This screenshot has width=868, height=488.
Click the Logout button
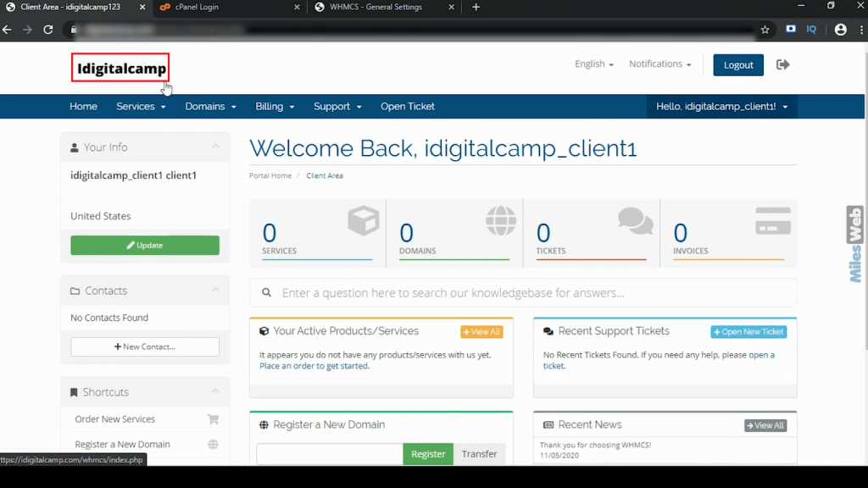[737, 65]
